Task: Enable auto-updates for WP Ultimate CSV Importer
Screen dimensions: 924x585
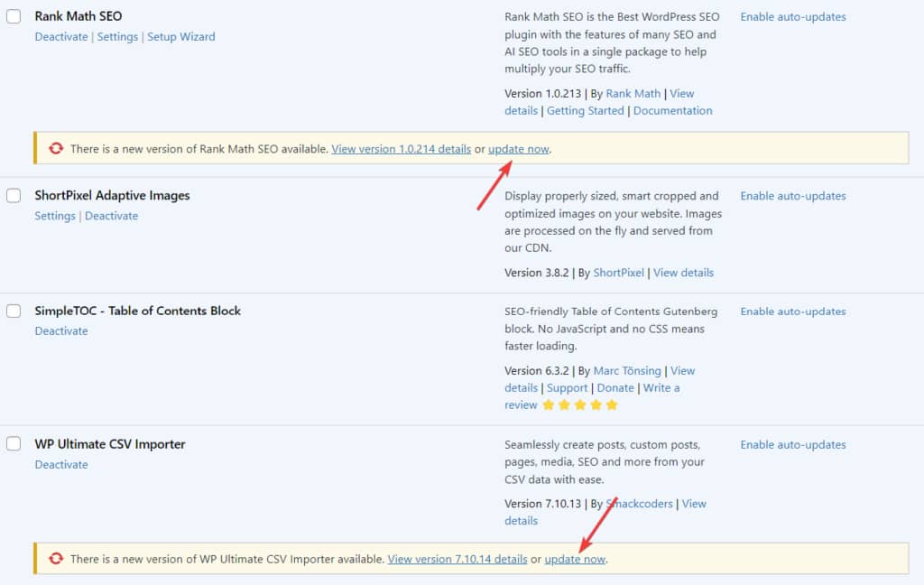Action: (793, 445)
